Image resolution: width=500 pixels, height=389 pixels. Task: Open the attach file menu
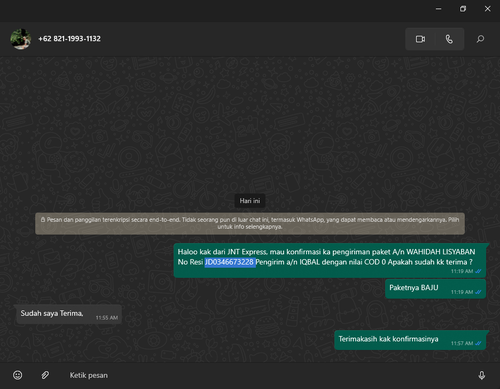tap(45, 375)
